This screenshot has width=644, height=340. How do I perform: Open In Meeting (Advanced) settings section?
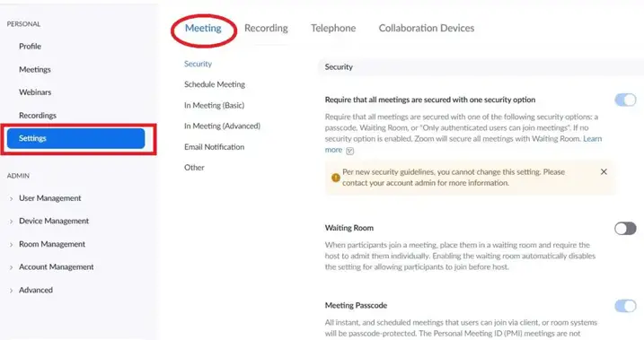tap(222, 126)
